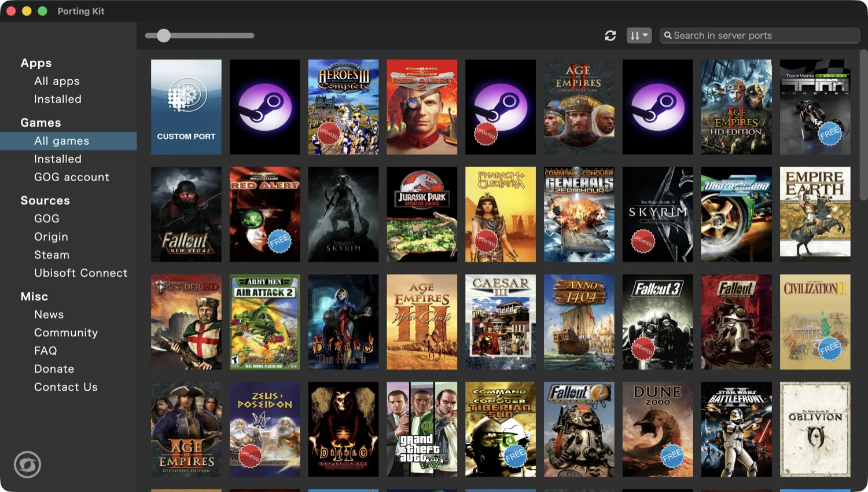The image size is (868, 492).
Task: Open the Jurassic Park Operation Genesis tile
Action: pyautogui.click(x=422, y=215)
